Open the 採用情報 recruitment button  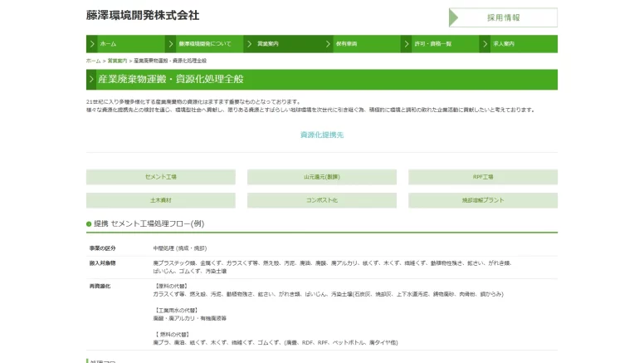tap(503, 17)
